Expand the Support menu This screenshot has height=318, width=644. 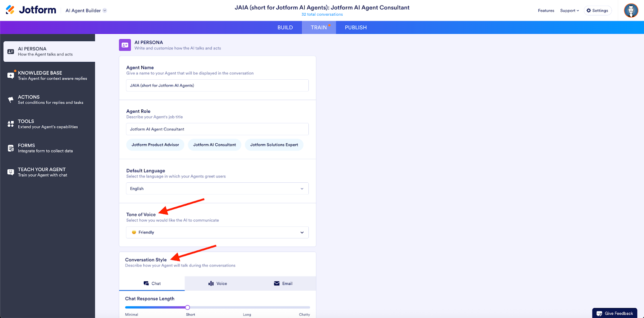click(x=570, y=10)
